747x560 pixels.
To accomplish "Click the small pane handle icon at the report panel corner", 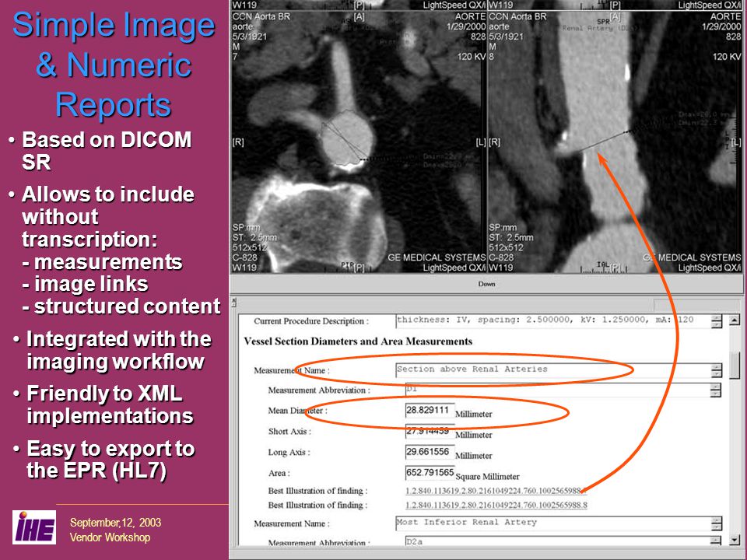I will click(234, 302).
